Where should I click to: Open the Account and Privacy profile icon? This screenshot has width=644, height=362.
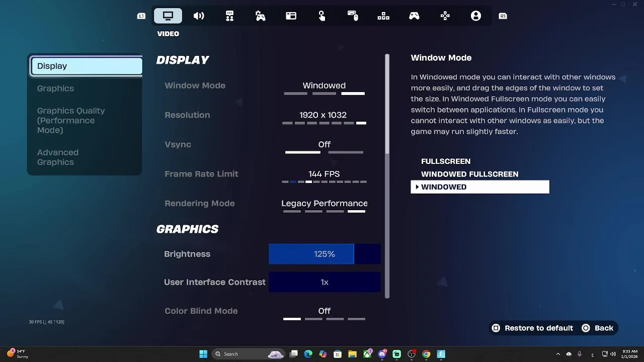(476, 16)
